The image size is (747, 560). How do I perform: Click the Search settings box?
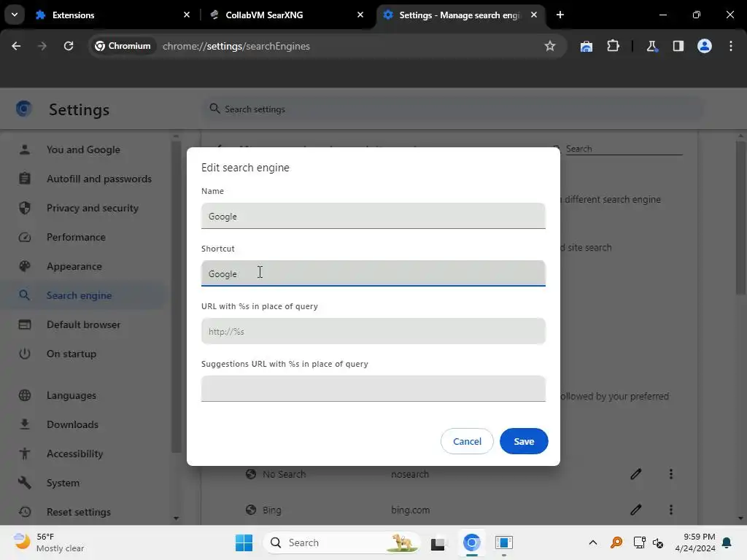pos(452,109)
